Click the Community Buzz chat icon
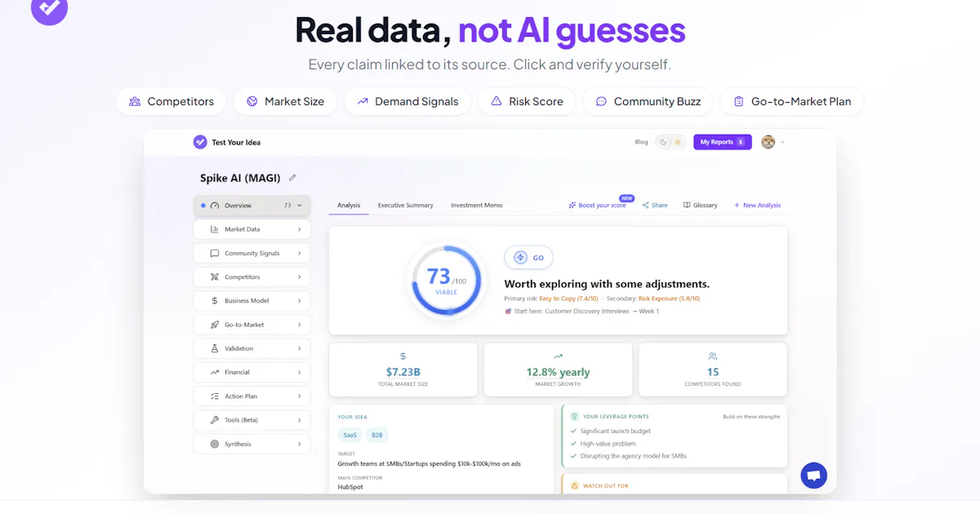980x514 pixels. (601, 101)
